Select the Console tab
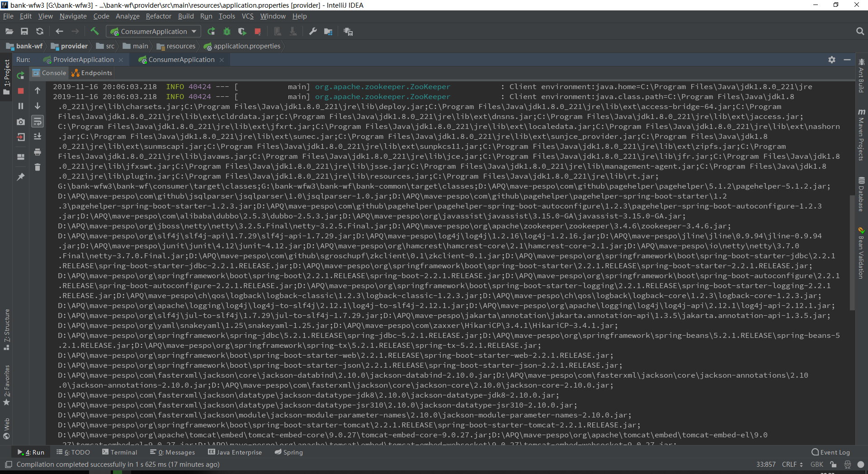Image resolution: width=868 pixels, height=474 pixels. point(50,73)
